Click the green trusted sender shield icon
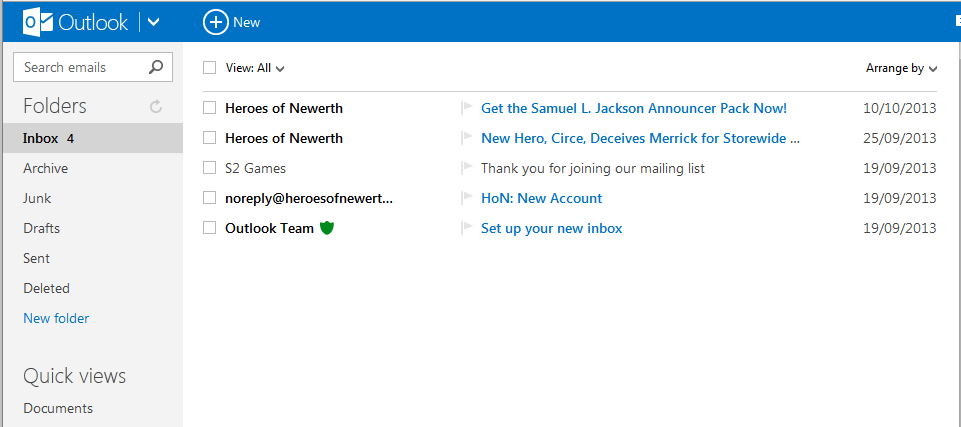The height and width of the screenshot is (427, 961). click(327, 229)
